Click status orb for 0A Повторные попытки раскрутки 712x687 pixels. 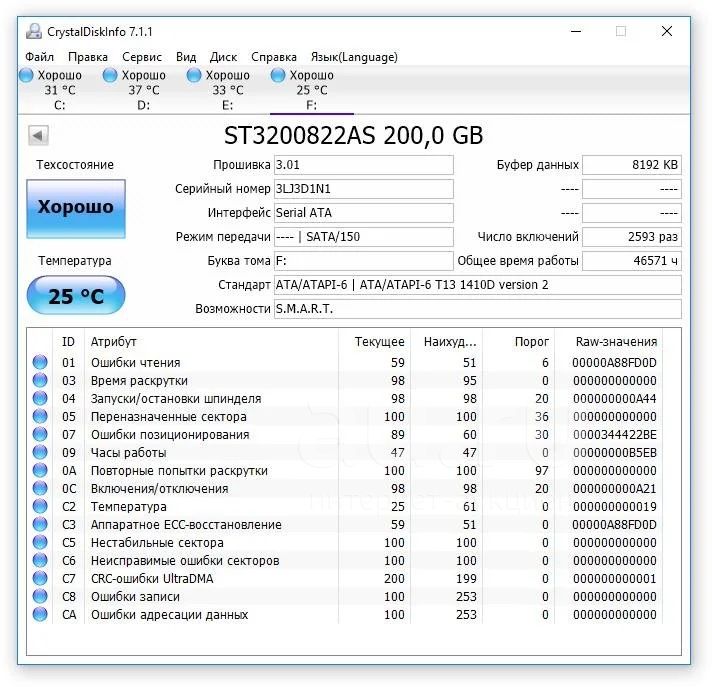point(40,470)
